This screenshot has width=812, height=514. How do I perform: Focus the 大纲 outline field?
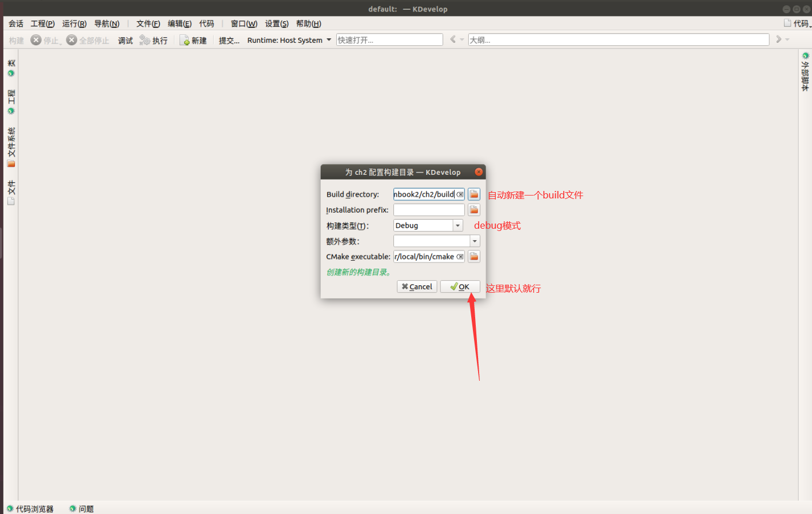click(x=619, y=40)
